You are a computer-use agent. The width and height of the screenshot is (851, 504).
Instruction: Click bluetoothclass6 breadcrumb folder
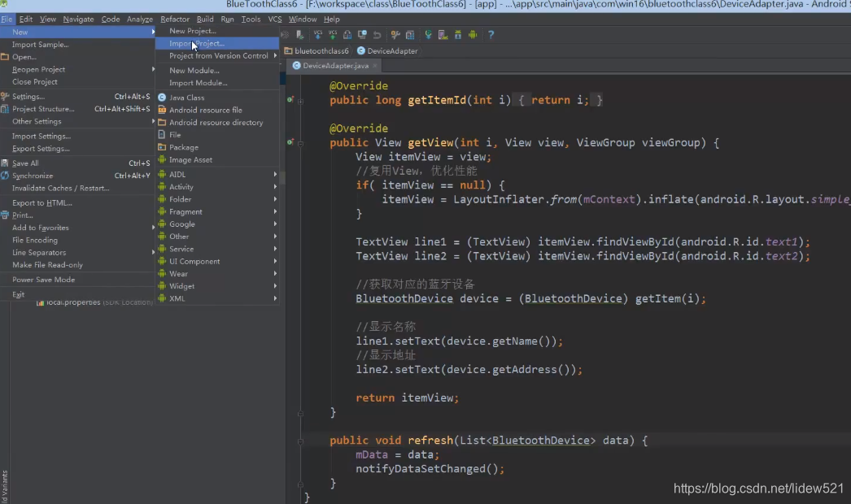pyautogui.click(x=317, y=51)
